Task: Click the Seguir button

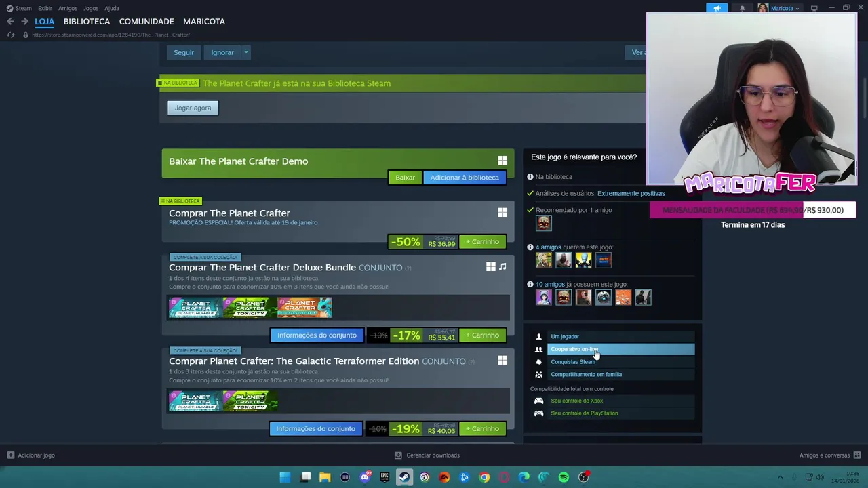Action: pos(184,52)
